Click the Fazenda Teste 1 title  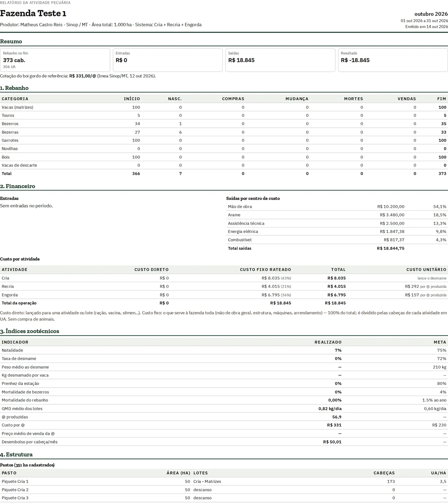tap(33, 13)
